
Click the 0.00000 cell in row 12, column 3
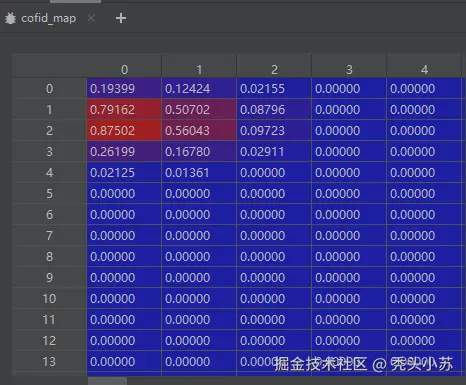[349, 341]
